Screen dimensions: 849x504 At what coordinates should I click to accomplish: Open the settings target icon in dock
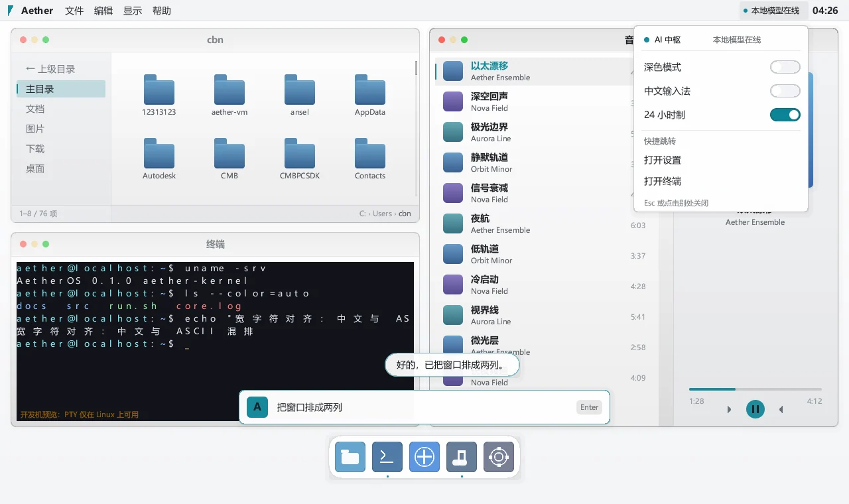(499, 456)
